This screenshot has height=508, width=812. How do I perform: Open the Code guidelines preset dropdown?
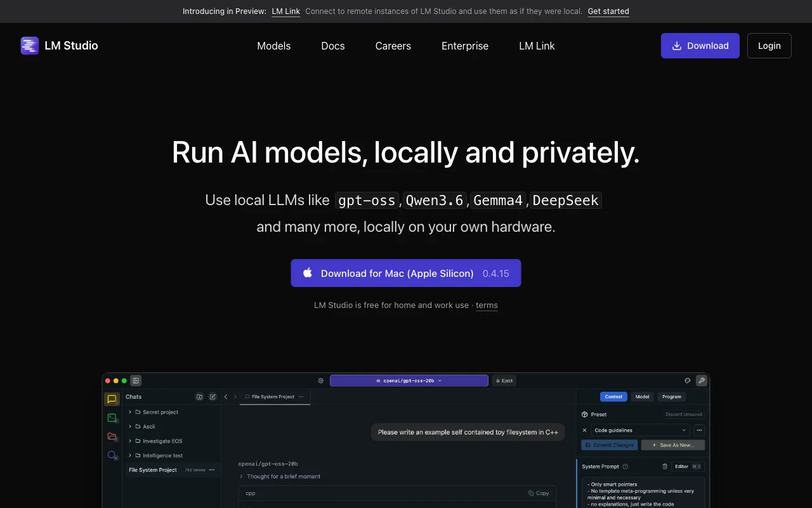pyautogui.click(x=640, y=430)
